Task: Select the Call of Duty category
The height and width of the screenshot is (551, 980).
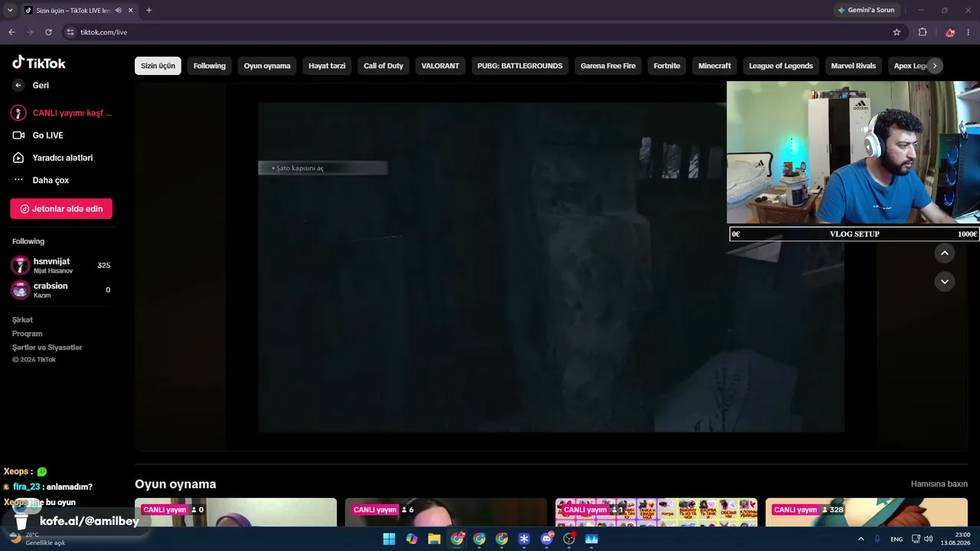Action: [x=384, y=66]
